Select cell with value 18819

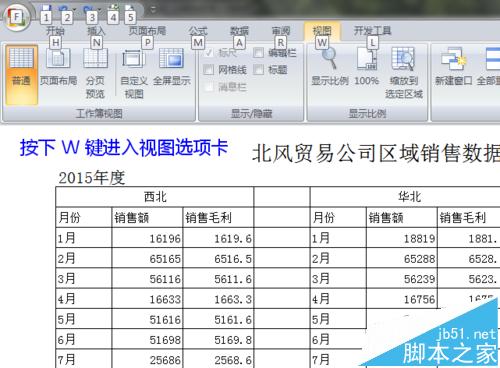point(402,238)
